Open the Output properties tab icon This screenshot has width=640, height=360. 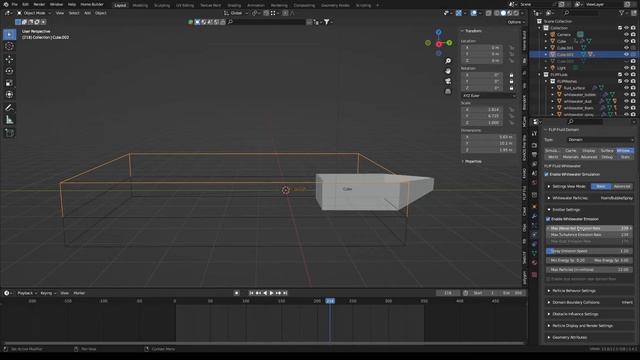[534, 155]
